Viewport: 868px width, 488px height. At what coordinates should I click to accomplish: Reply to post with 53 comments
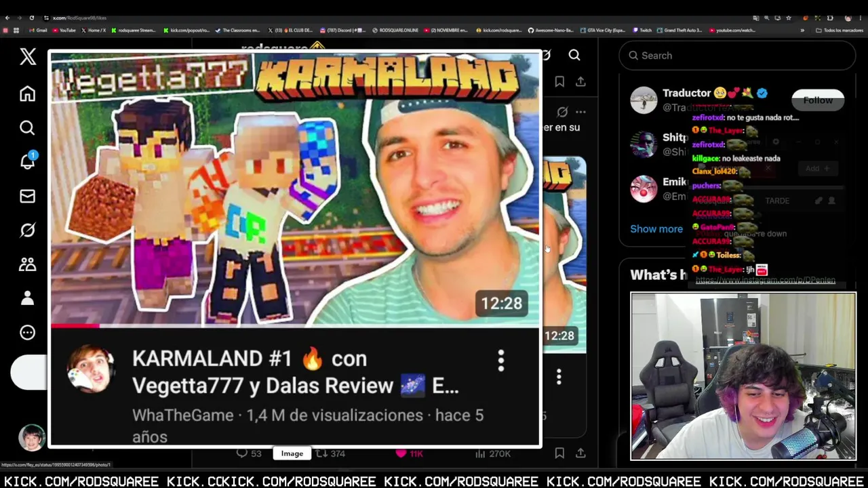coord(248,453)
